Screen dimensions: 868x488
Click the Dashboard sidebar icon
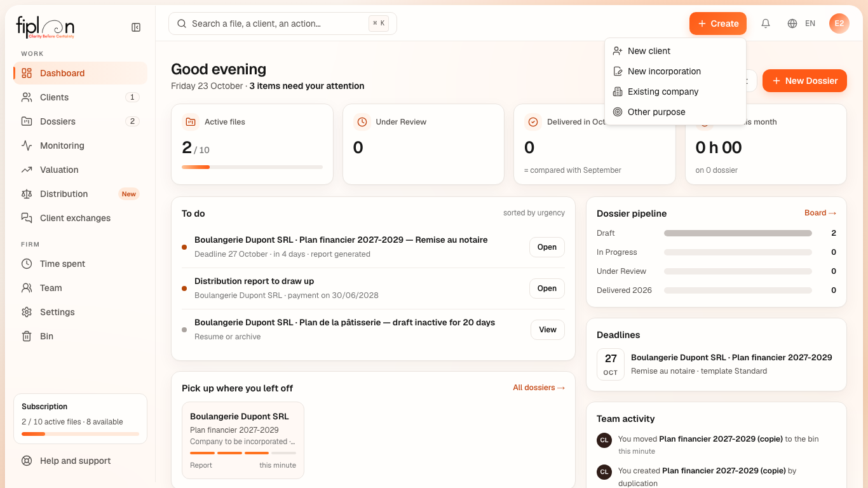[x=27, y=73]
